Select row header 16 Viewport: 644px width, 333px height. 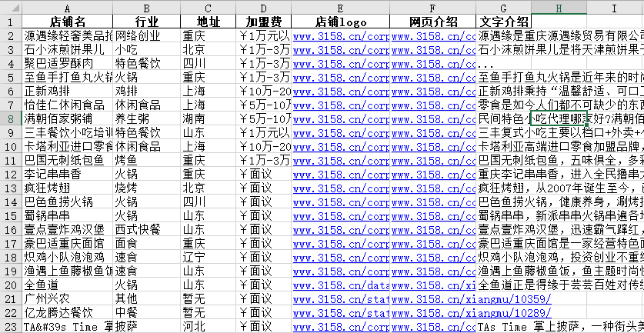tap(11, 229)
